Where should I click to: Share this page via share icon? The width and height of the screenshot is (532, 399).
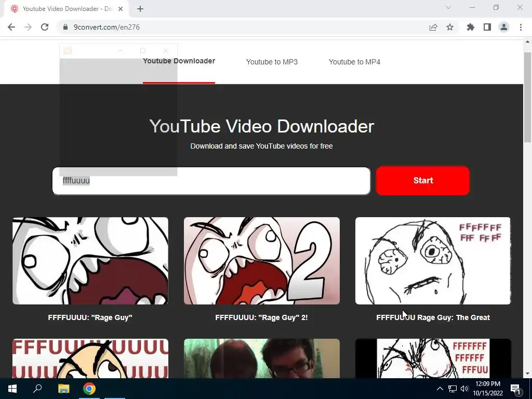[x=433, y=27]
